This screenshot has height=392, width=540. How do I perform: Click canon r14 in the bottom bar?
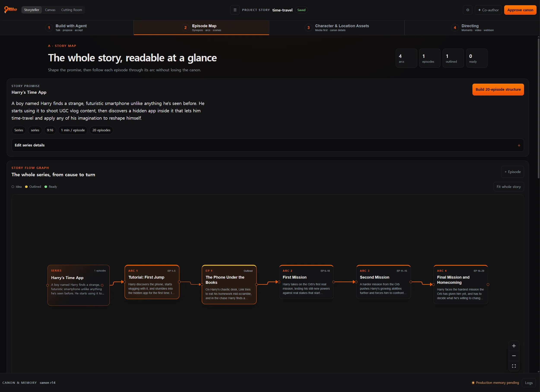point(47,383)
